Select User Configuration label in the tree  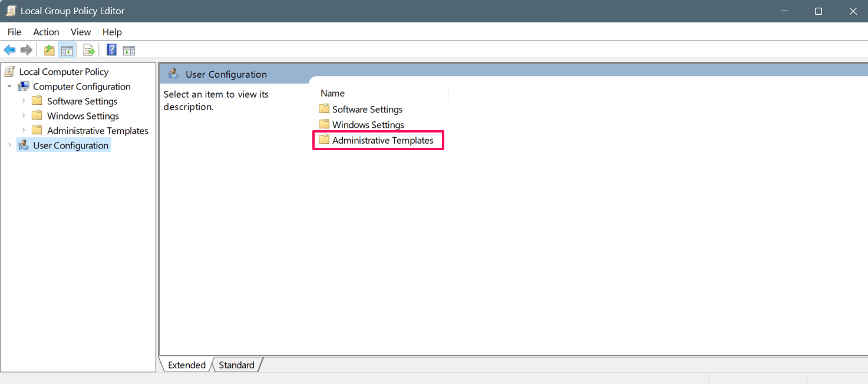71,145
